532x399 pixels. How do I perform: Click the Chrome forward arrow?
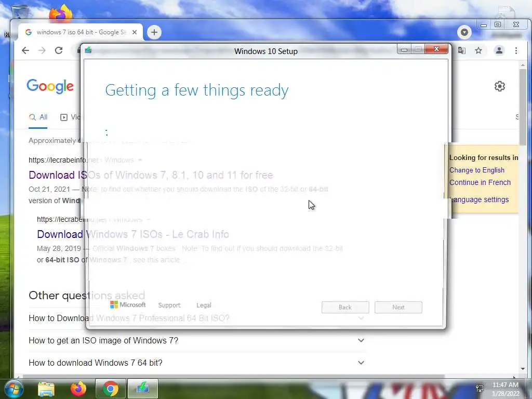(42, 50)
